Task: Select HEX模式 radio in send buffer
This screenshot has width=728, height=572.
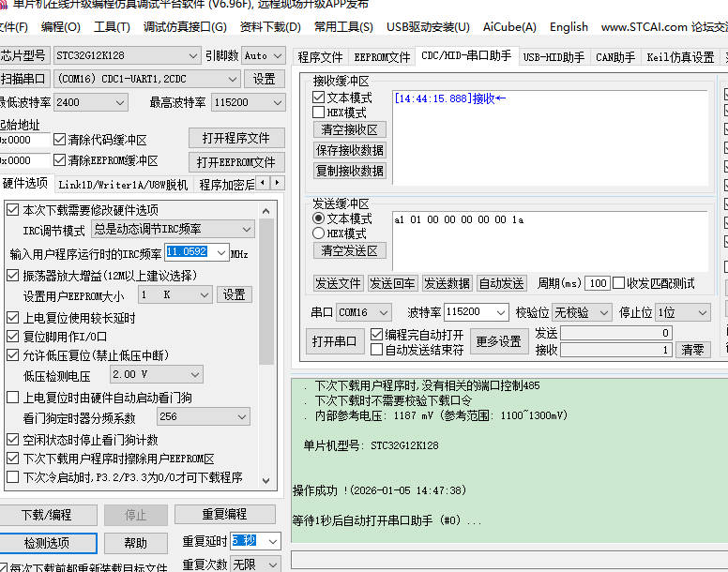Action: (319, 233)
